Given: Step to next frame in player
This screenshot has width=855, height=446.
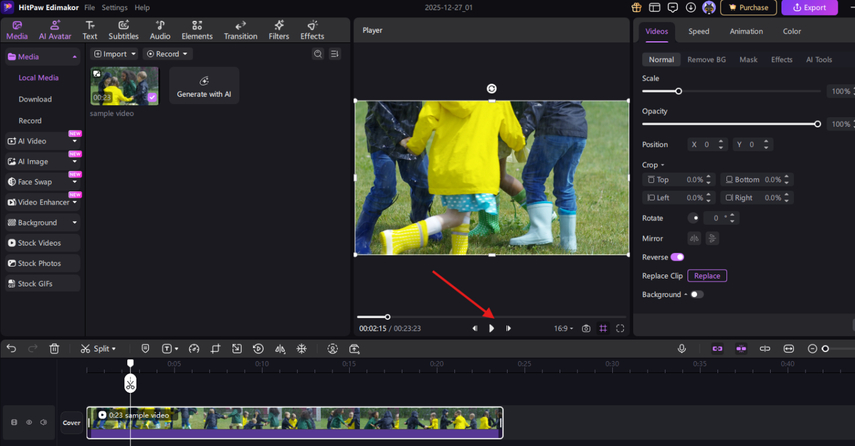Looking at the screenshot, I should tap(508, 328).
